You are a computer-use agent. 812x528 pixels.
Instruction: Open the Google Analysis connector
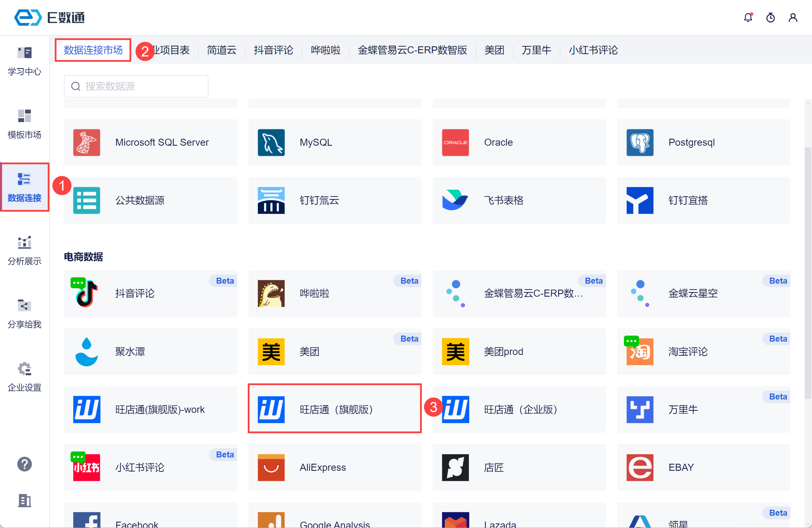coord(335,515)
